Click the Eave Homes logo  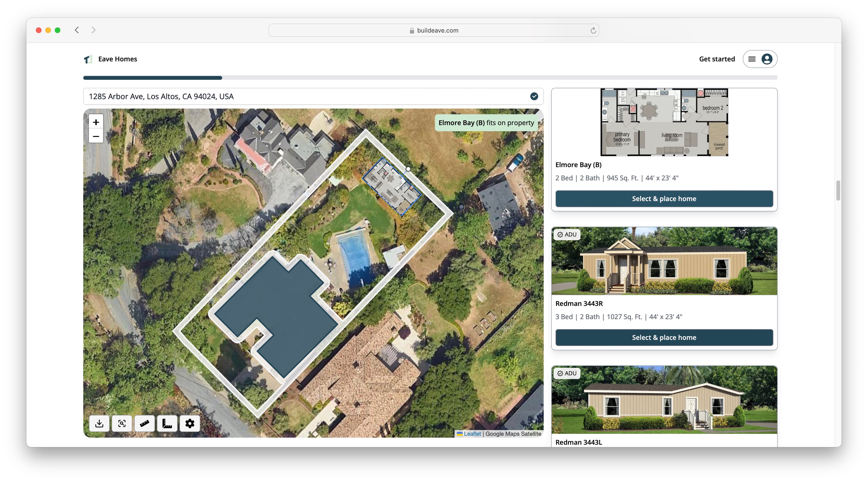pyautogui.click(x=88, y=59)
